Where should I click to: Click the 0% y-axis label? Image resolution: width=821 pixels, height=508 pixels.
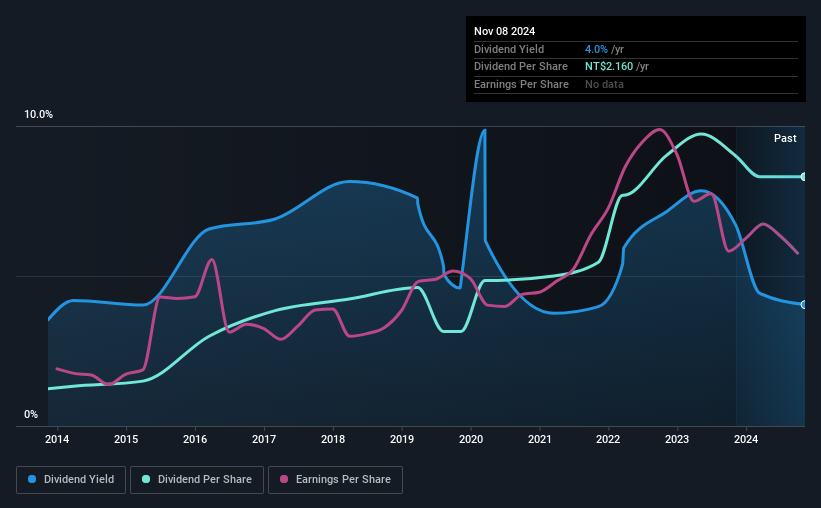[31, 414]
